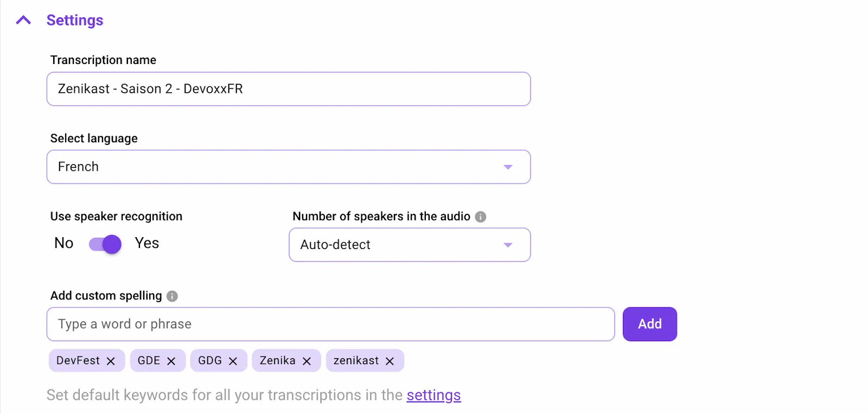Click the Settings section heading
868x414 pixels.
(75, 20)
